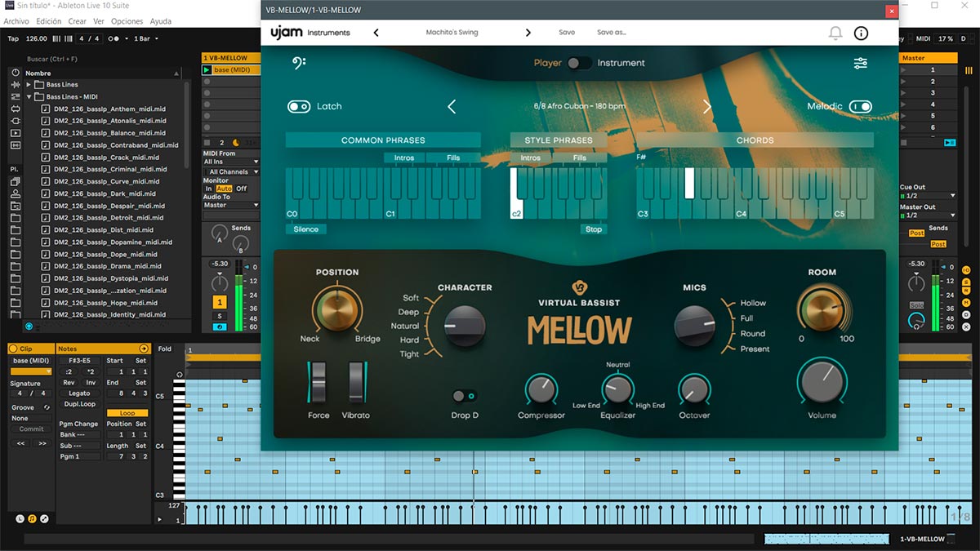Click the Silence key button
This screenshot has height=551, width=980.
pos(306,229)
